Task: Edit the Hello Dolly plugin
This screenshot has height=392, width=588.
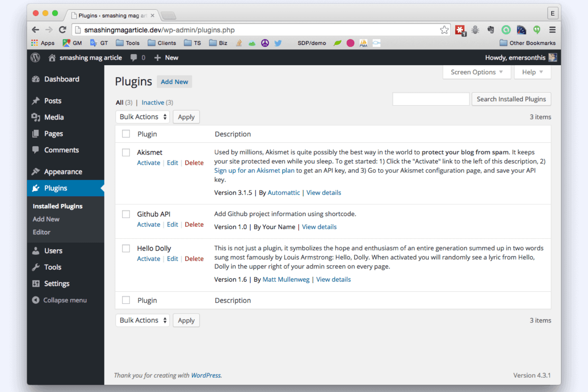Action: click(x=172, y=259)
